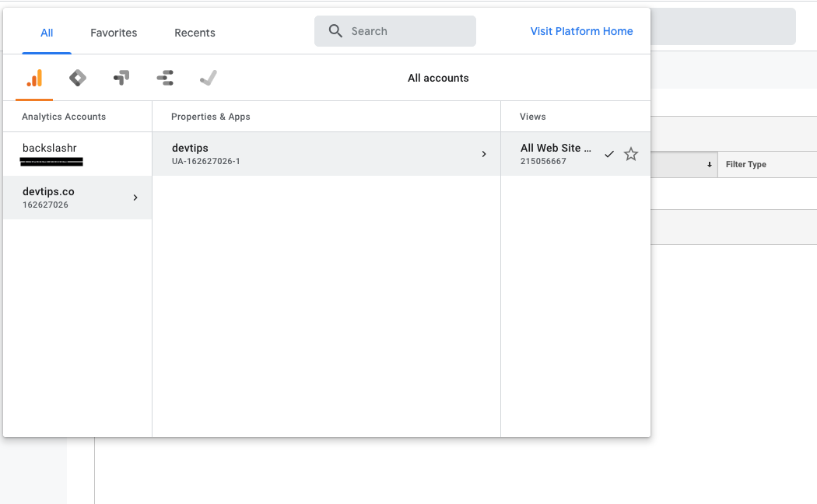Click the checkmark beside All Web Site view
This screenshot has height=504, width=817.
pyautogui.click(x=609, y=154)
